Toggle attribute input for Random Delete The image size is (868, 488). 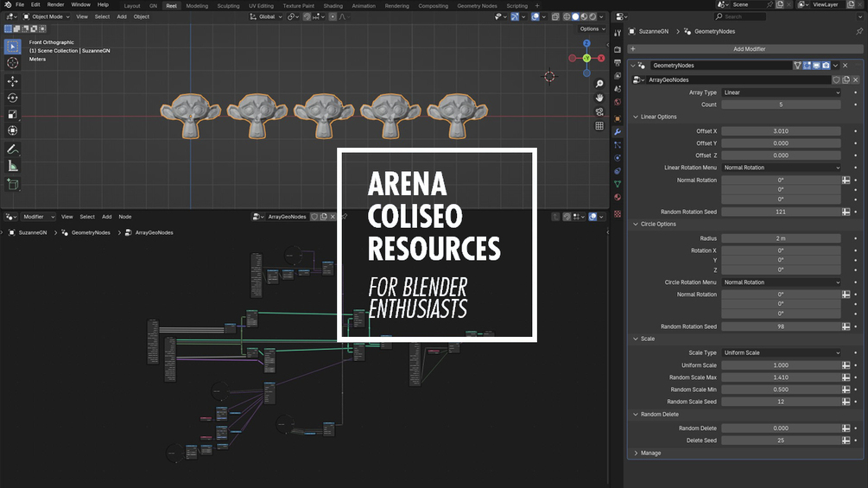[x=846, y=428]
